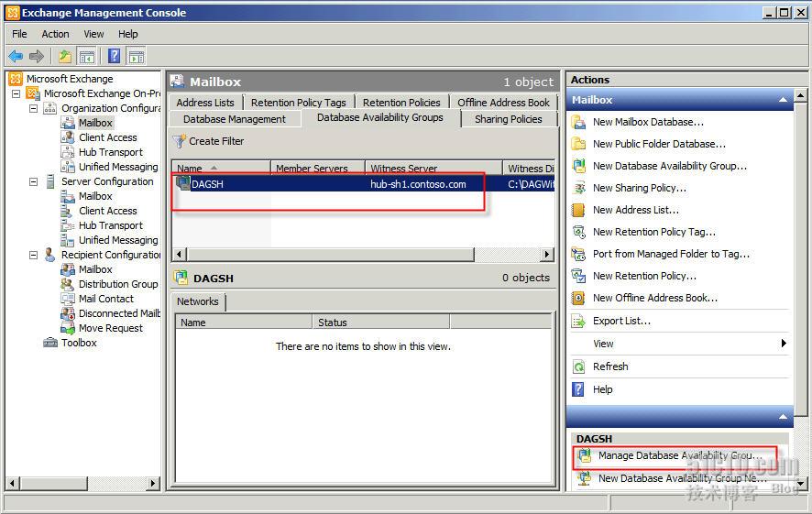The image size is (812, 514).
Task: Collapse the Mailbox actions section
Action: pyautogui.click(x=783, y=100)
